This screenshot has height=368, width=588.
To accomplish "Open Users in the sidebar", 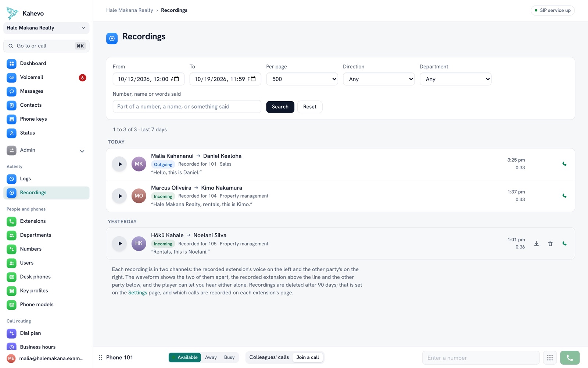I will coord(46,263).
